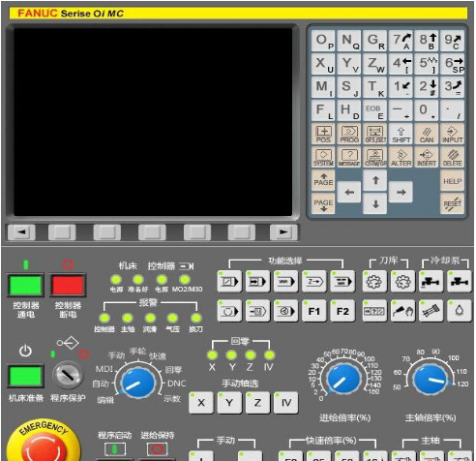Click the feed rate override dial
The width and height of the screenshot is (476, 461).
tap(343, 378)
